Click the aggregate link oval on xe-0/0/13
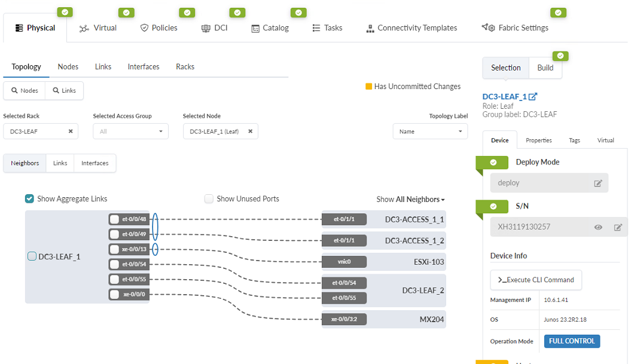 pyautogui.click(x=156, y=249)
